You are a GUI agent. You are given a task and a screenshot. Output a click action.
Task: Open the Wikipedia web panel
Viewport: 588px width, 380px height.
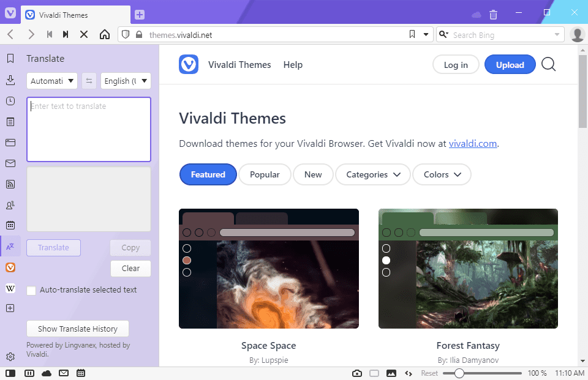[10, 288]
